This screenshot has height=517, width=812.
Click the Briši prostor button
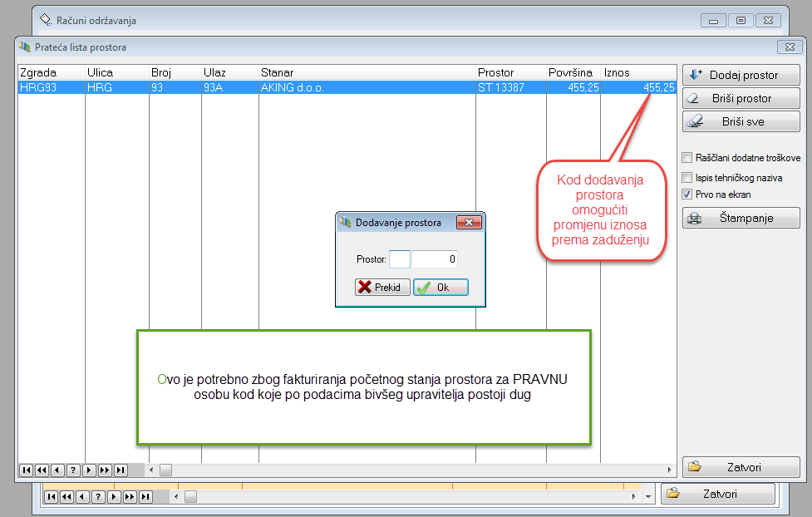(741, 98)
